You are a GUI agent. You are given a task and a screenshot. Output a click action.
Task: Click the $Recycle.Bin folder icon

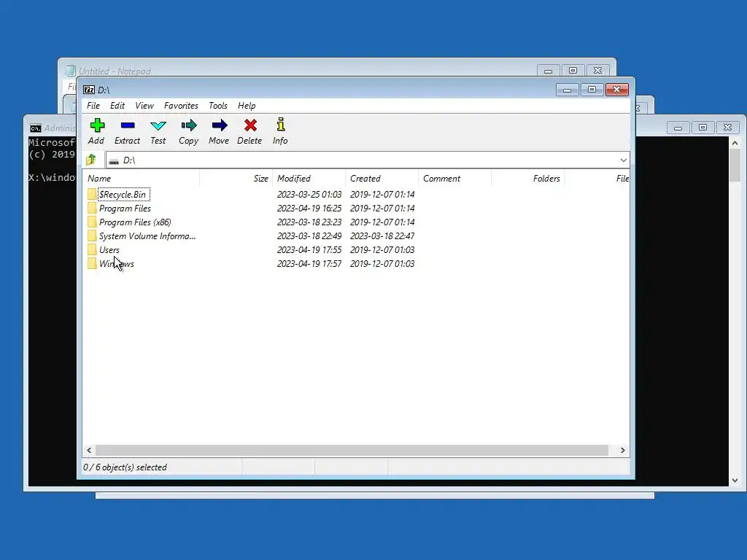coord(92,194)
